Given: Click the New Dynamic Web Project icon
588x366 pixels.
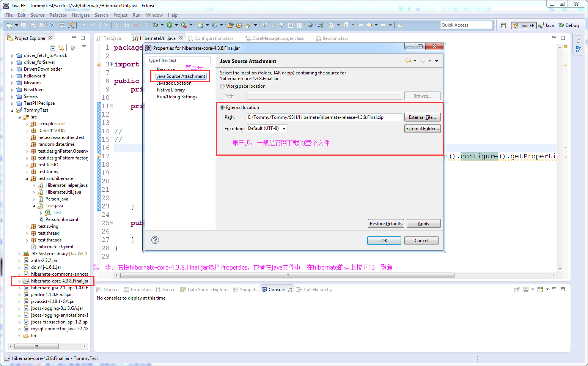Looking at the screenshot, I should click(201, 25).
